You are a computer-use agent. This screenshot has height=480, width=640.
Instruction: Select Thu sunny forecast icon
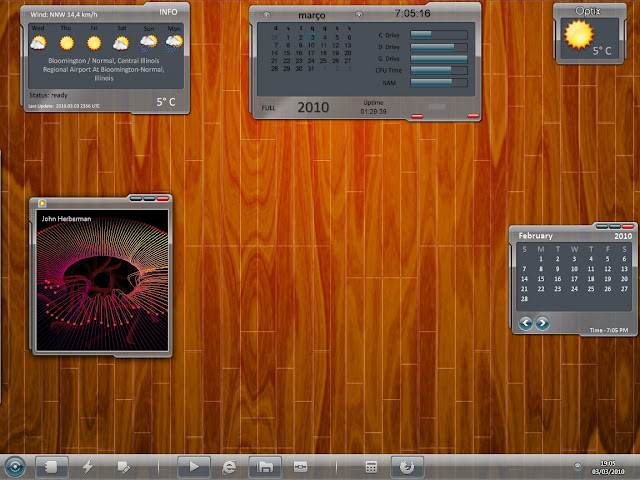(67, 43)
